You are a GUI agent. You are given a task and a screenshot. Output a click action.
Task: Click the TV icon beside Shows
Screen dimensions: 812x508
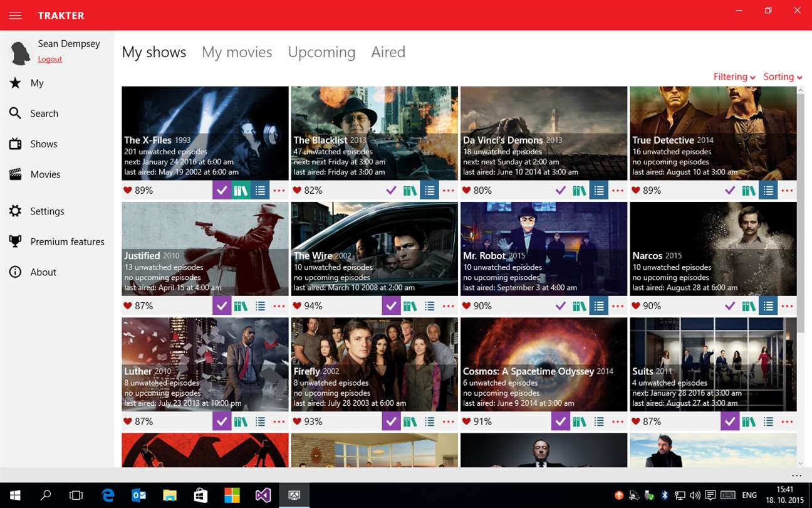[x=15, y=144]
